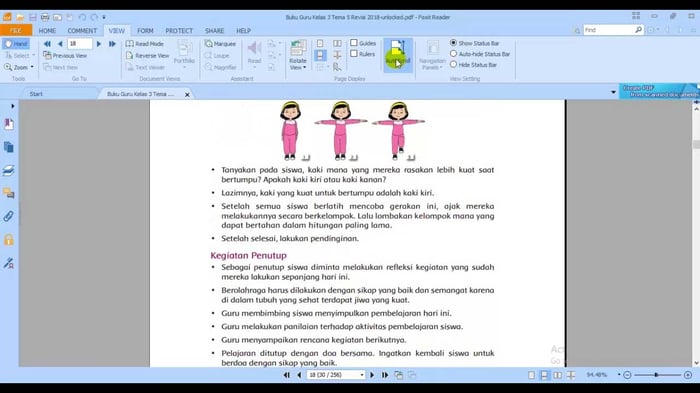Image resolution: width=700 pixels, height=393 pixels.
Task: Go to first page in status bar
Action: pyautogui.click(x=287, y=375)
